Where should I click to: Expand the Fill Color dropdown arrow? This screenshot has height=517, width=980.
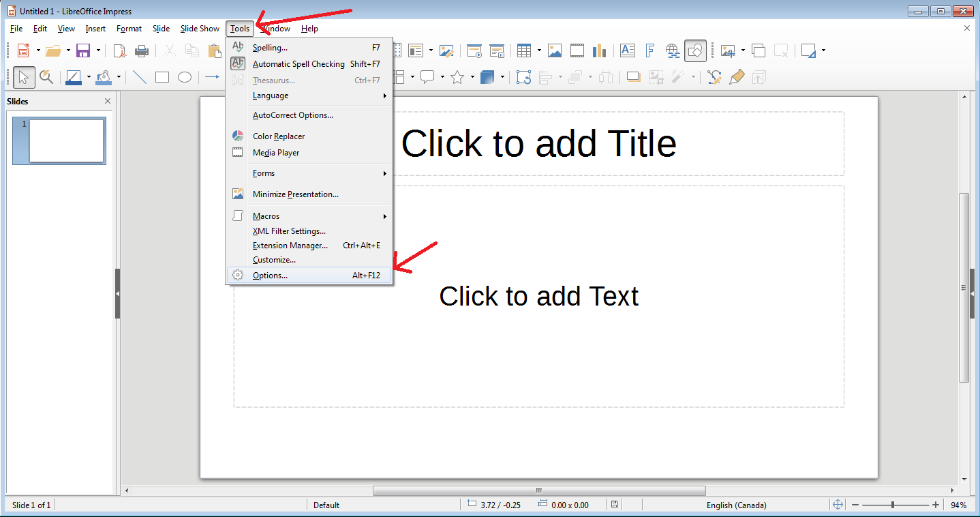coord(119,77)
